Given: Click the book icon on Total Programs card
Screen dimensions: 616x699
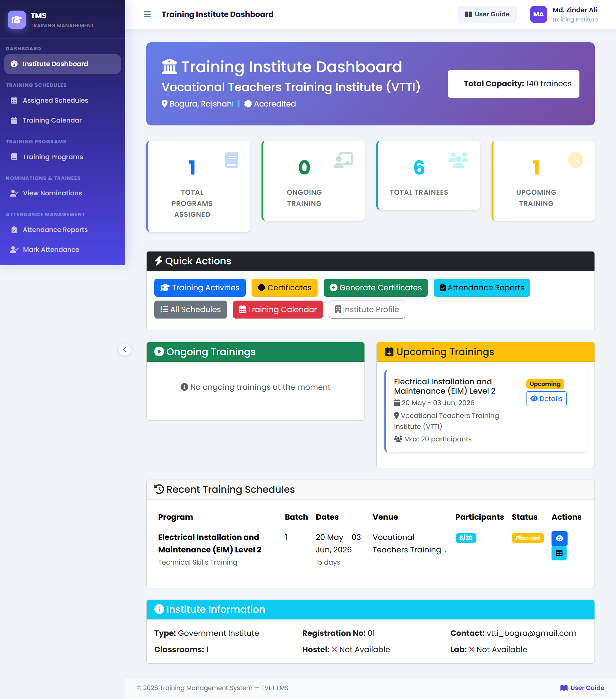Looking at the screenshot, I should click(232, 160).
